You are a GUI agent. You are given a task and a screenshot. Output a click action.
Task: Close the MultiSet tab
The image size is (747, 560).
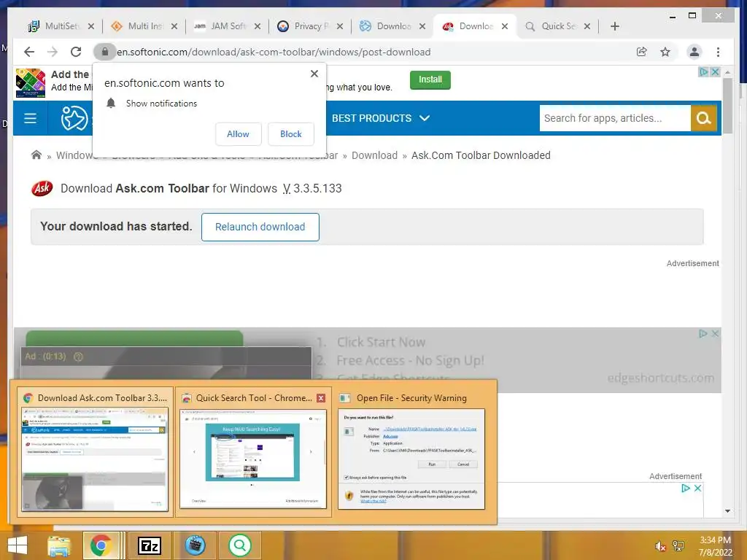(91, 26)
